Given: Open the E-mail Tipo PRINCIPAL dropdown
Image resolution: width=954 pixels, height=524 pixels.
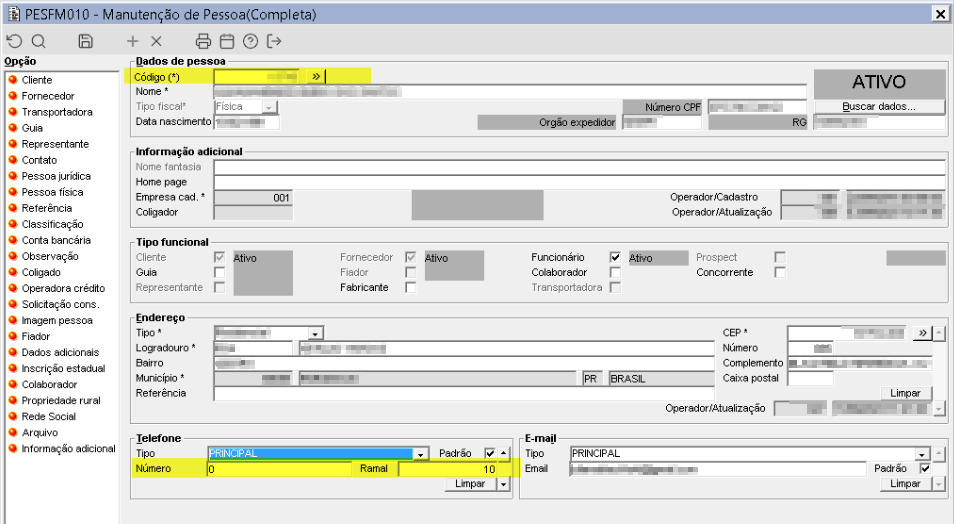Looking at the screenshot, I should pyautogui.click(x=922, y=454).
